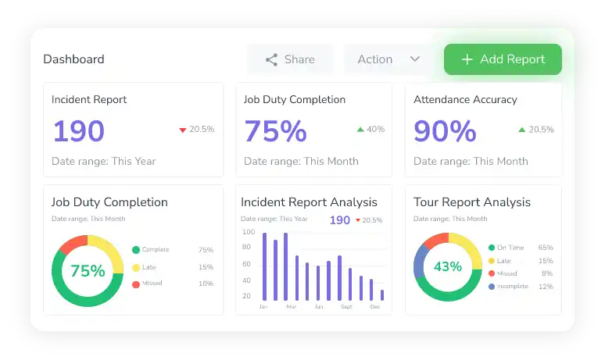Click the Share button label
The width and height of the screenshot is (605, 364).
(299, 59)
